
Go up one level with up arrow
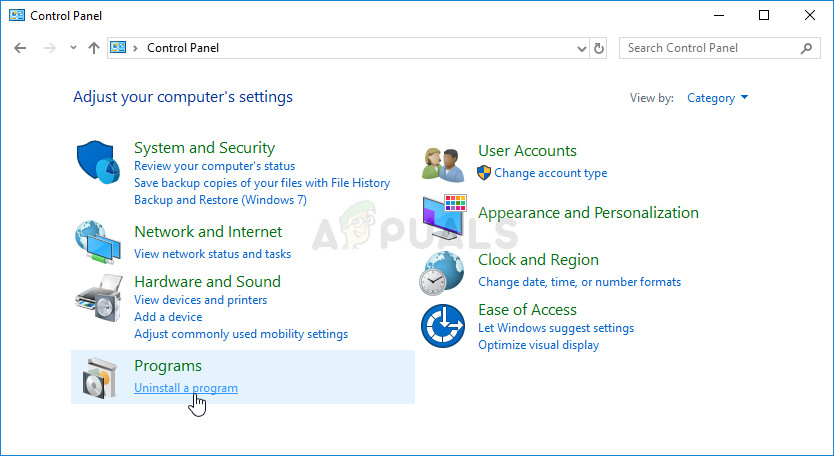(94, 48)
